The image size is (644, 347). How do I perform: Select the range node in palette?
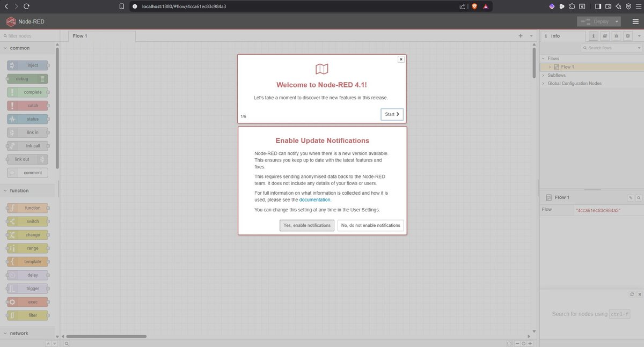[27, 248]
